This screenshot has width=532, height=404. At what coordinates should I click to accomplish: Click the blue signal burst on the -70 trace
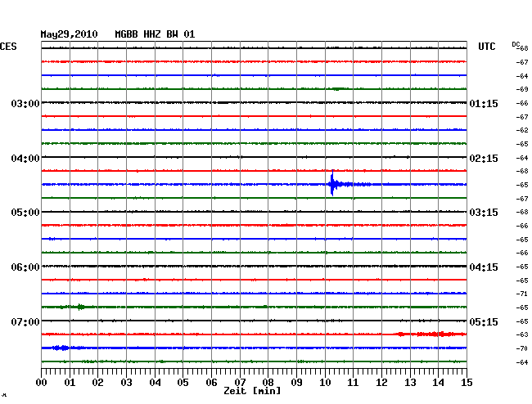[61, 348]
